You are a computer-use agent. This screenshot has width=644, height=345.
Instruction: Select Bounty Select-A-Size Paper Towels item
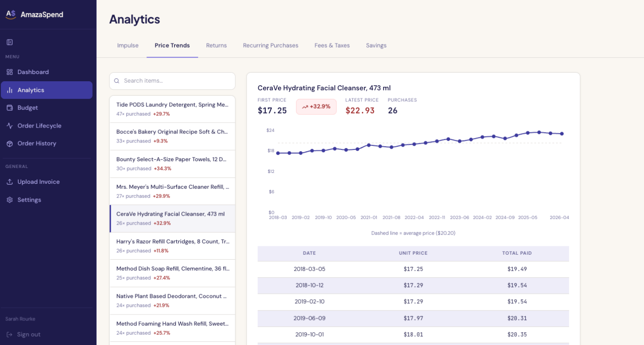pos(172,164)
